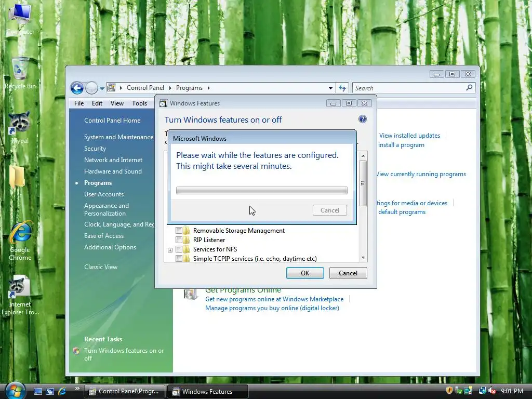Click the security shield tray icon

tap(449, 391)
